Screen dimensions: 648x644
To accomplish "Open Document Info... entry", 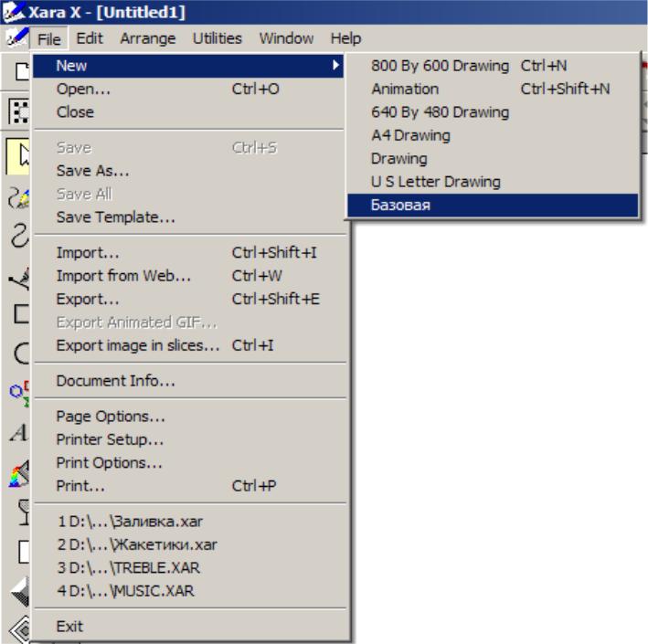I will [188, 380].
